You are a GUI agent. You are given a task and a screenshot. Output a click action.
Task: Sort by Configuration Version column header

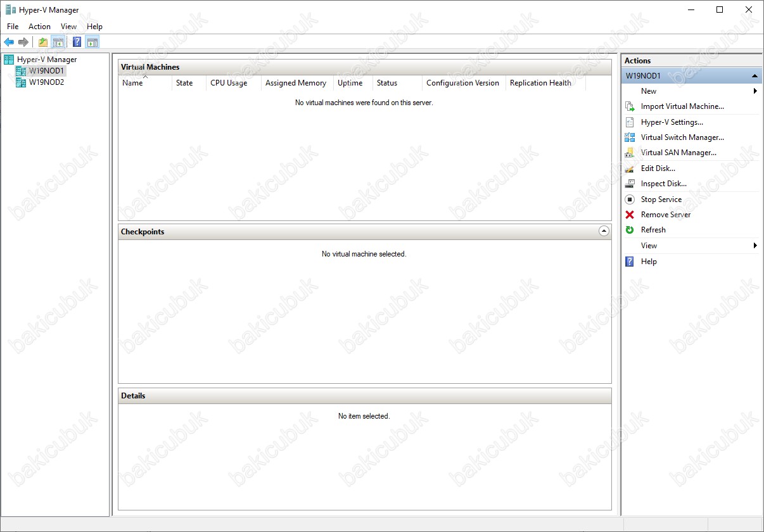(x=464, y=83)
